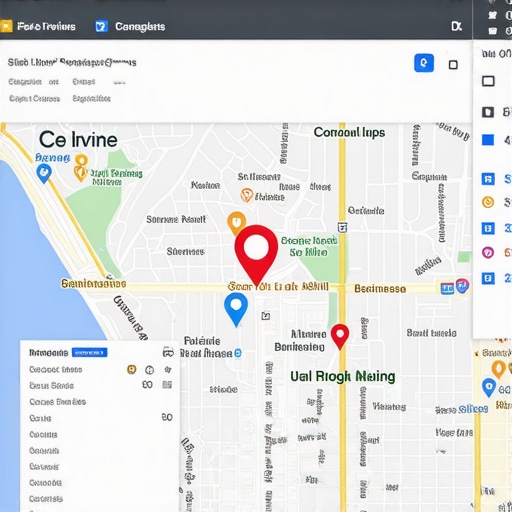Click the white Dx icon in the dark header
Image resolution: width=512 pixels, height=512 pixels.
click(x=456, y=26)
